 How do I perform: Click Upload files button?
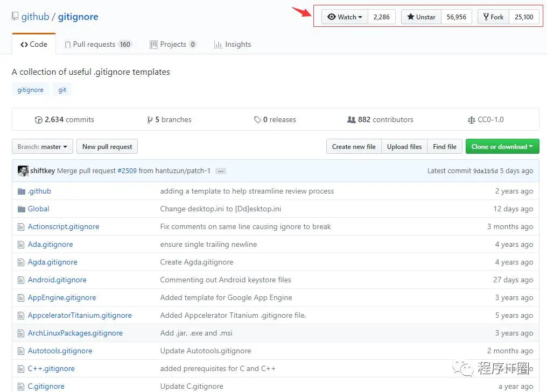click(x=404, y=147)
